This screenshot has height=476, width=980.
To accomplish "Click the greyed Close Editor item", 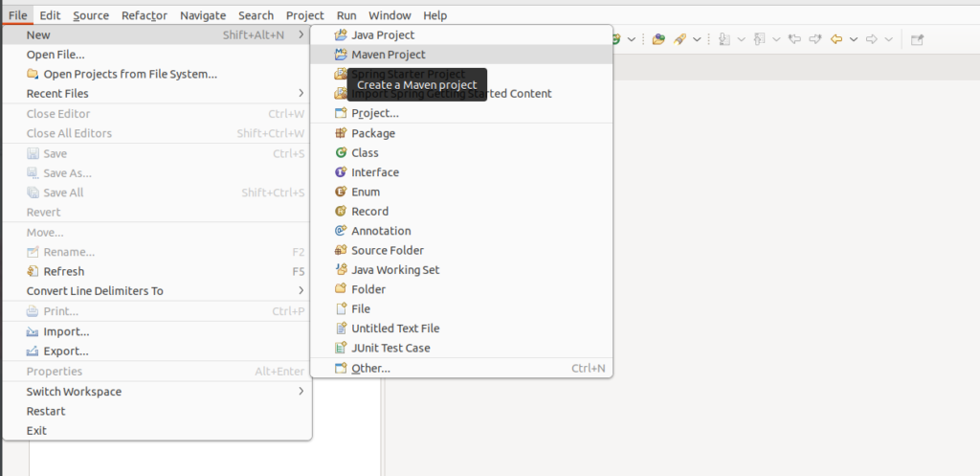I will (x=157, y=114).
